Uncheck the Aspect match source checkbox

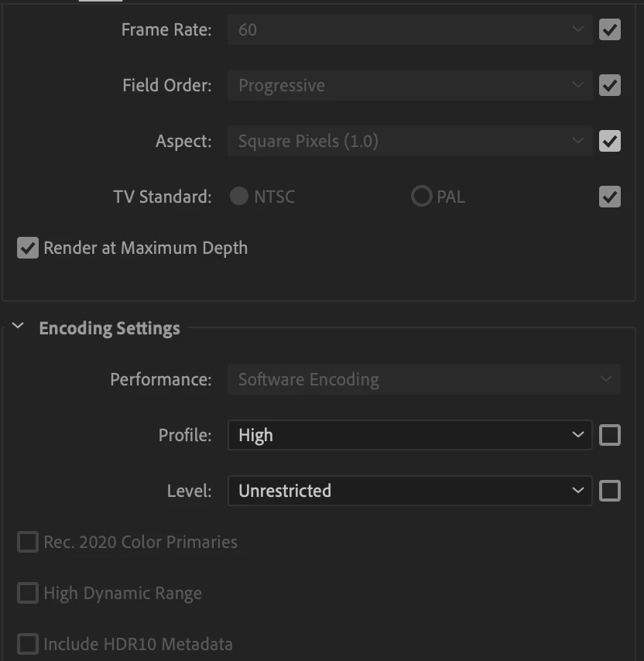point(610,141)
